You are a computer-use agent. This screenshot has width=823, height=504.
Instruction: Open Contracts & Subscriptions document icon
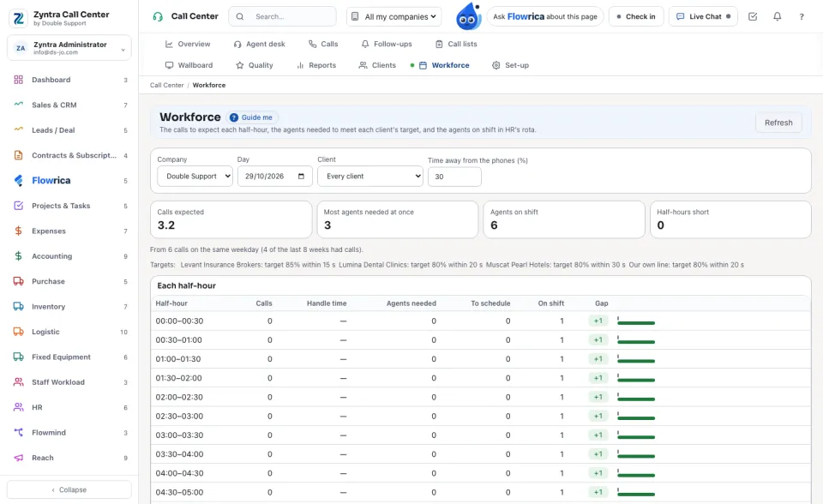click(x=18, y=155)
